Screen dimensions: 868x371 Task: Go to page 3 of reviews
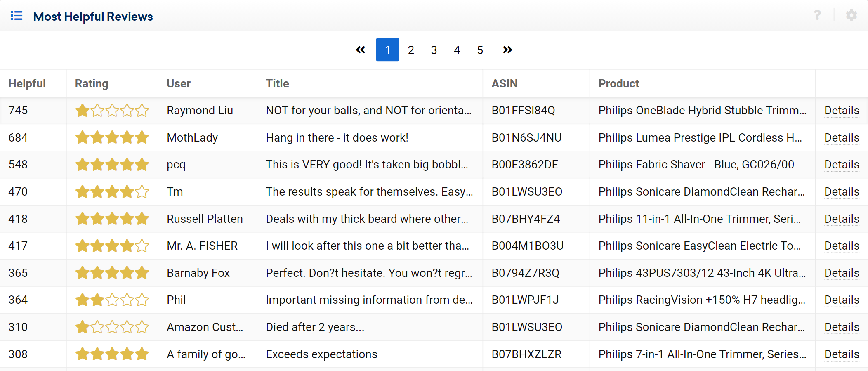[434, 50]
